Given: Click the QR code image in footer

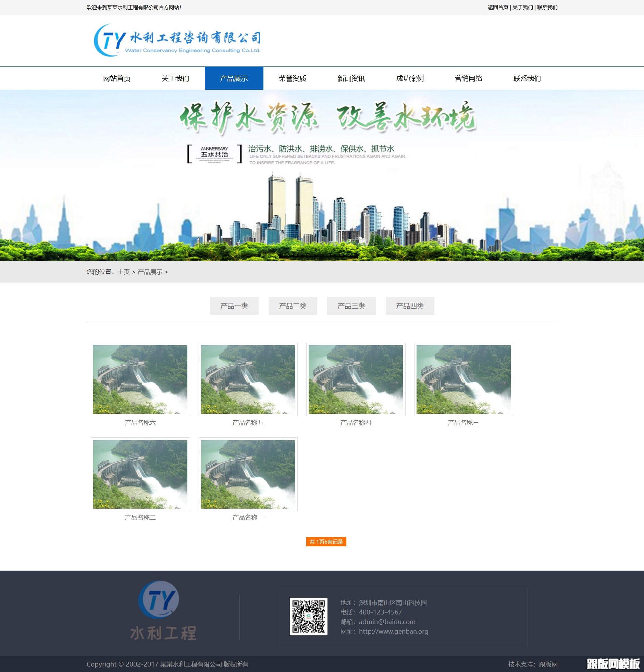Looking at the screenshot, I should [x=308, y=617].
